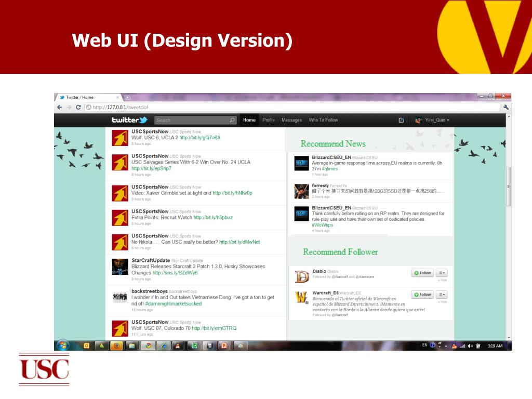Click the StarCraftUpdate username
532x399 pixels.
pos(151,260)
